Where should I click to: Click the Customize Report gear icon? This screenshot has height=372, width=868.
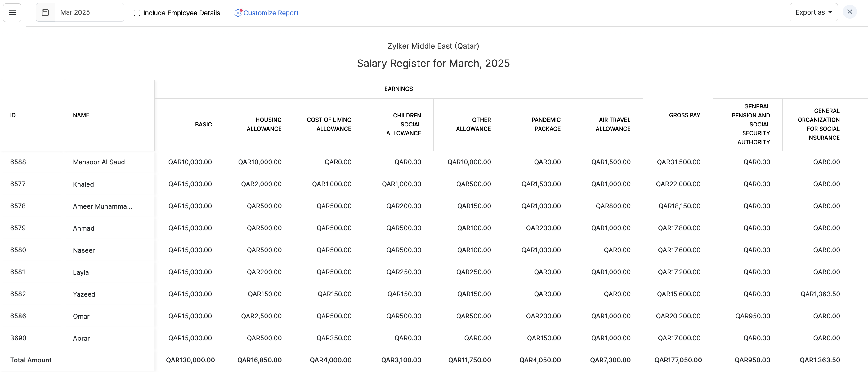[238, 13]
